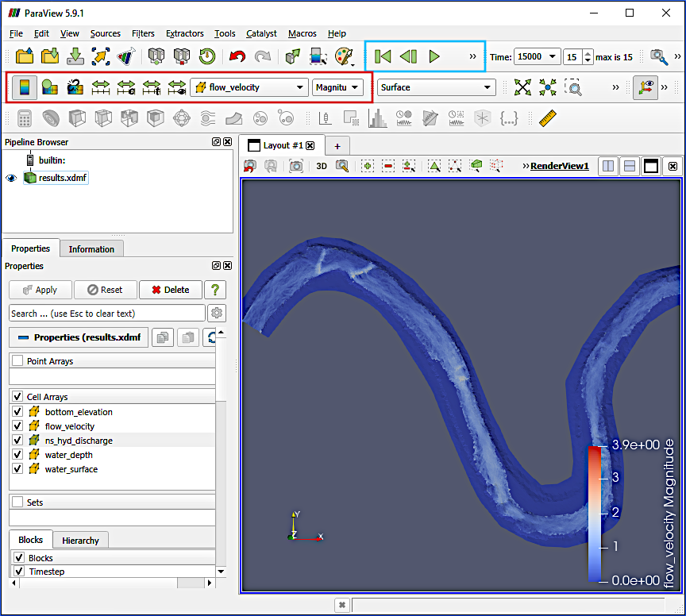
Task: Open the flow_velocity coloring dropdown
Action: tap(249, 87)
